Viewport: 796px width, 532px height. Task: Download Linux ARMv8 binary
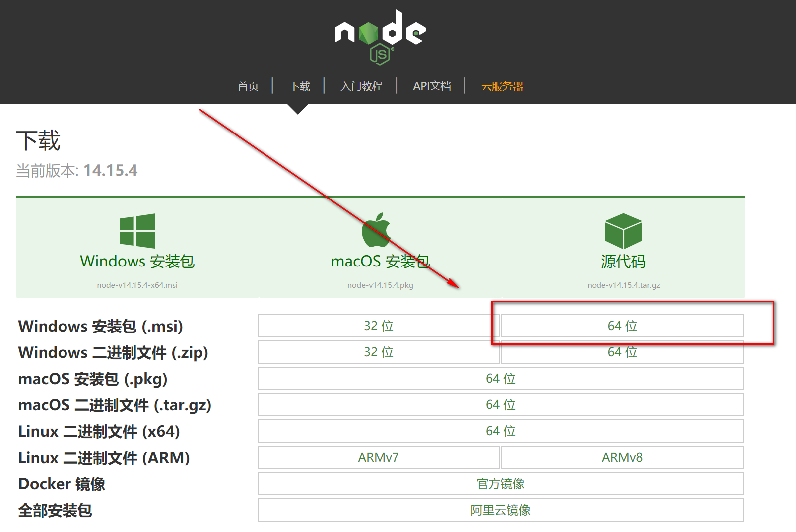[x=622, y=457]
